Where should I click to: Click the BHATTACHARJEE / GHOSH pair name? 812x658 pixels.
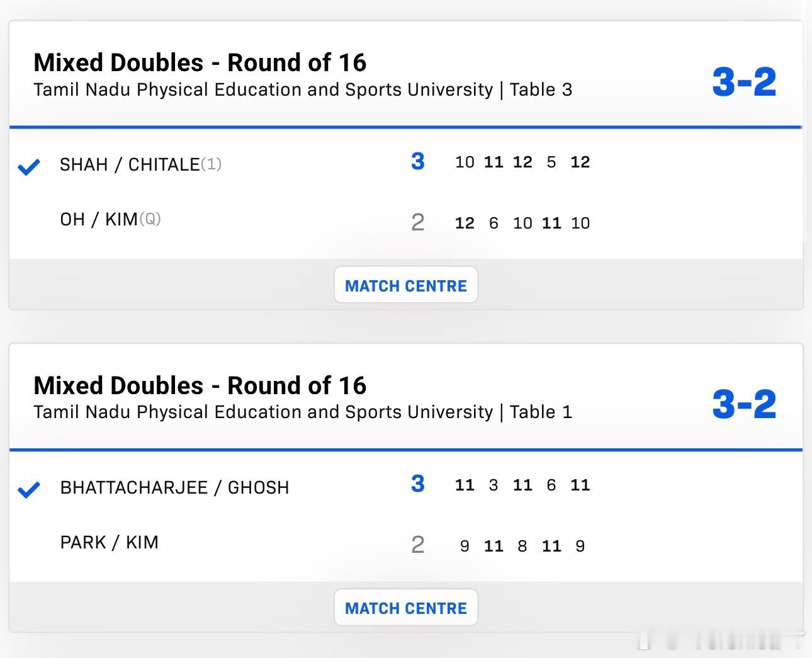[x=174, y=487]
